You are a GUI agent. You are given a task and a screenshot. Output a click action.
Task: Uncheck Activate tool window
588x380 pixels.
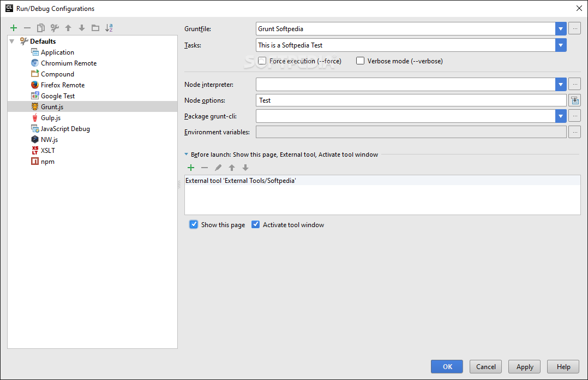tap(255, 224)
